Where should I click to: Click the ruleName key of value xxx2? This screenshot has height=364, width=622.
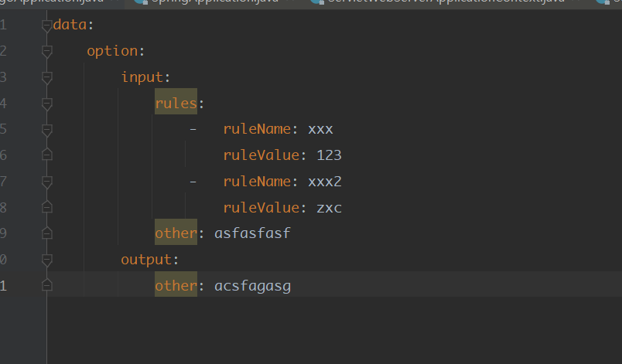257,182
